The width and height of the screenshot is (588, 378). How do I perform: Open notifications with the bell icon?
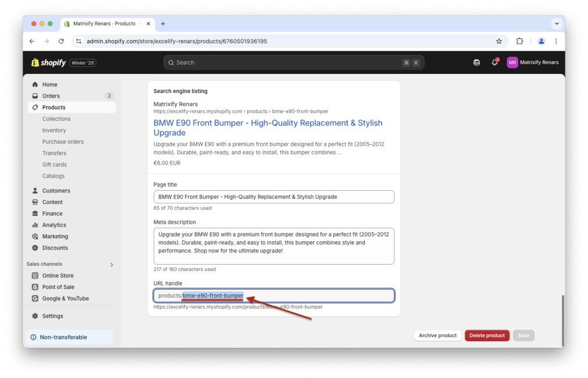[494, 62]
